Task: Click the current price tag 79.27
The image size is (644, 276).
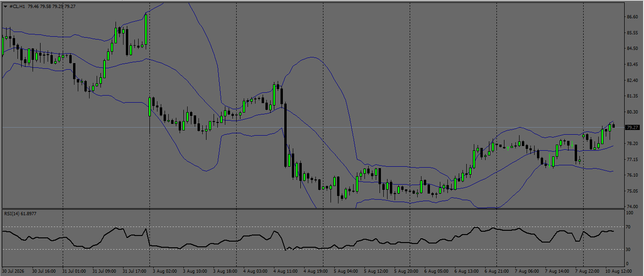Action: (x=632, y=127)
